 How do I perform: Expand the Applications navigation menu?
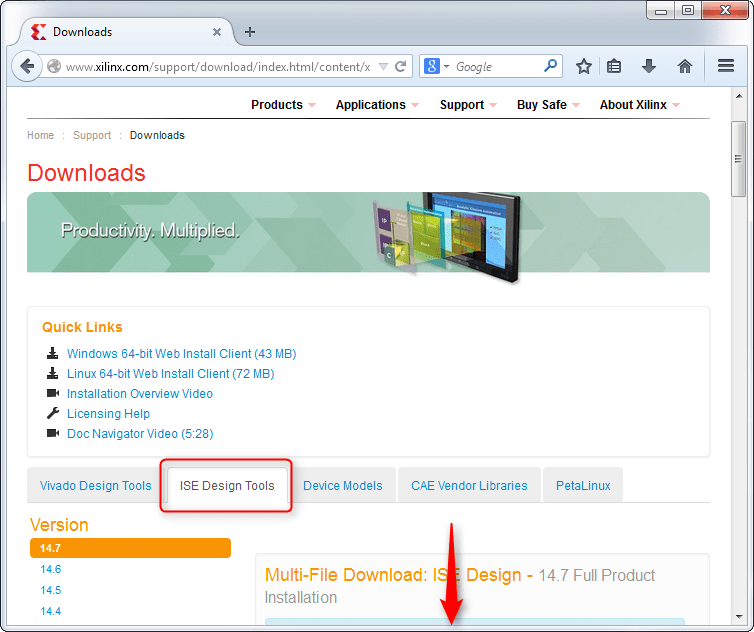pos(376,105)
